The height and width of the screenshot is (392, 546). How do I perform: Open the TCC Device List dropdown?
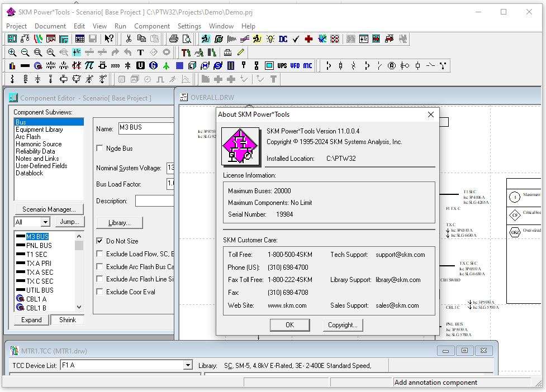(188, 365)
